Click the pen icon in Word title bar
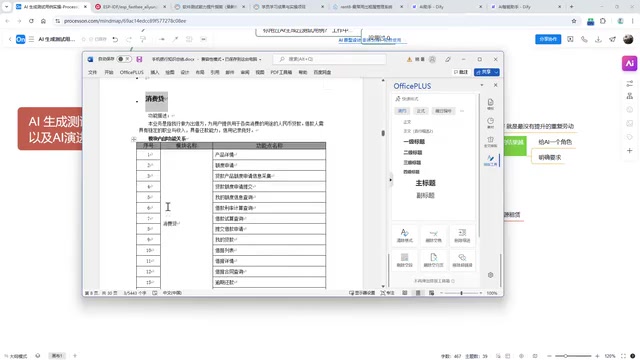The image size is (640, 360). point(448,59)
